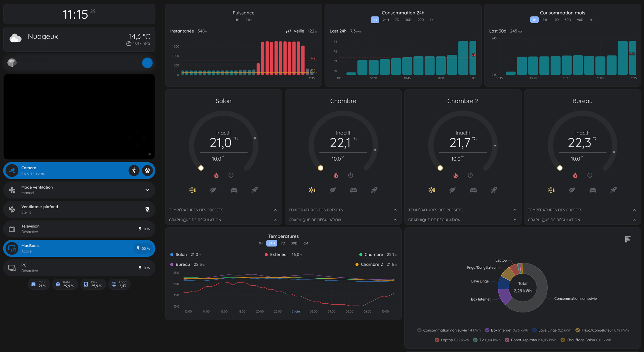This screenshot has width=644, height=352.
Task: Toggle Robot Aspirateur legend checkbox
Action: [x=507, y=340]
